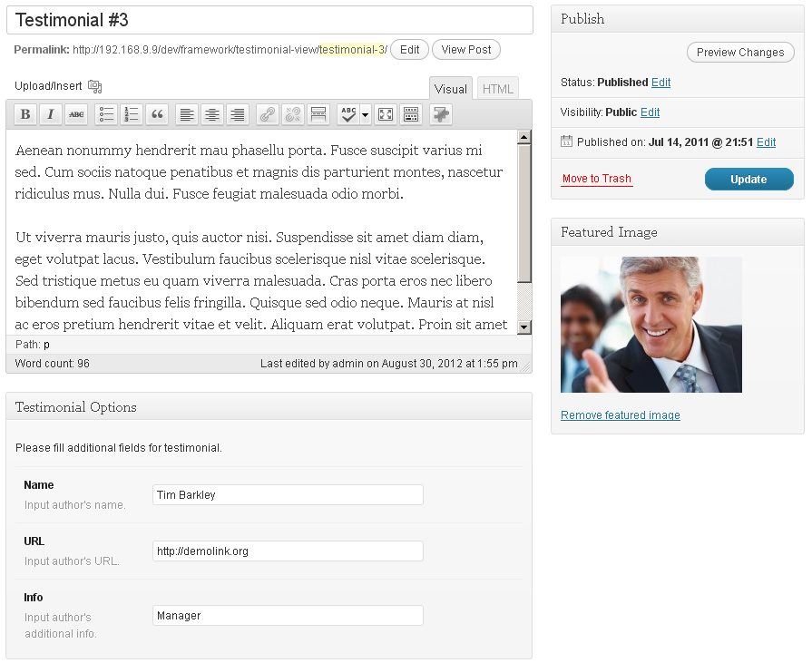
Task: Center align the text
Action: 212,114
